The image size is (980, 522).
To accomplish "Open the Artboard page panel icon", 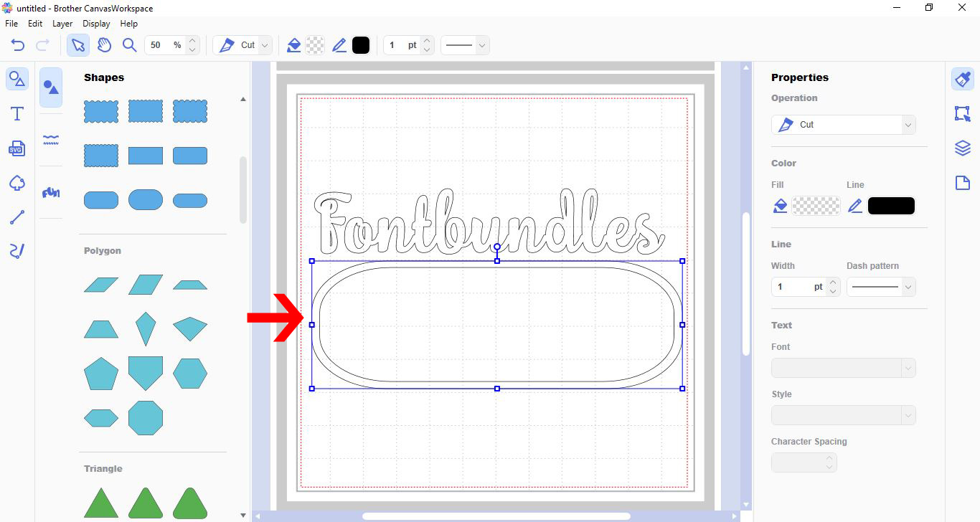I will pos(963,183).
